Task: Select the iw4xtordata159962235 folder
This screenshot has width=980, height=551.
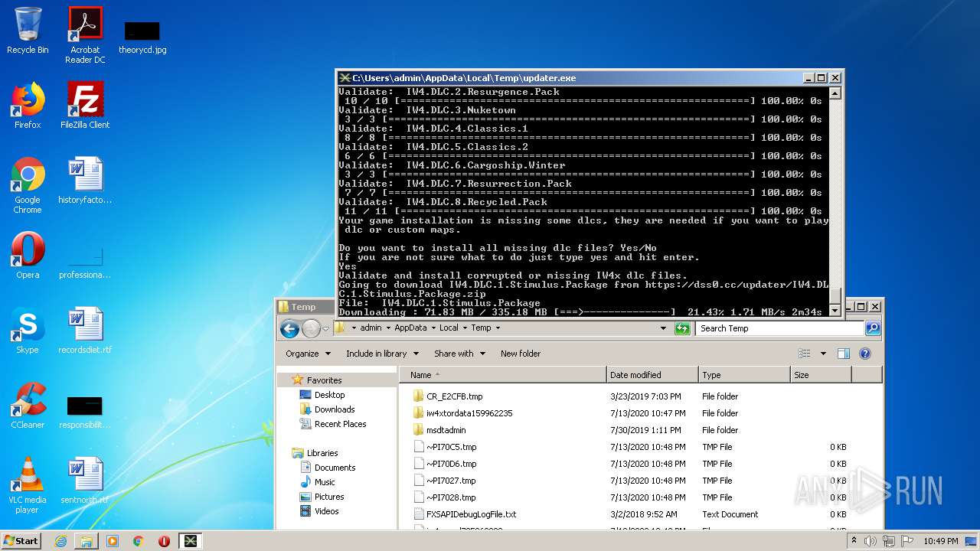Action: (x=469, y=413)
